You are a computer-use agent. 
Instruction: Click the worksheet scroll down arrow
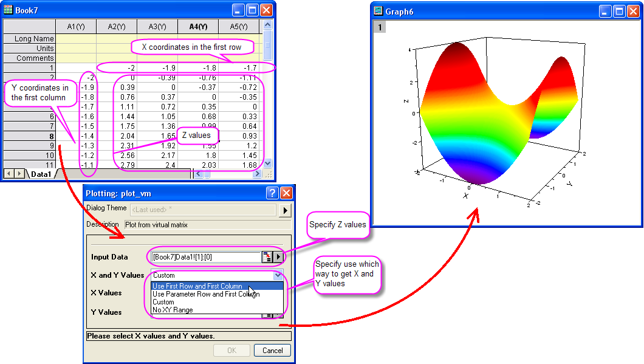[x=267, y=163]
